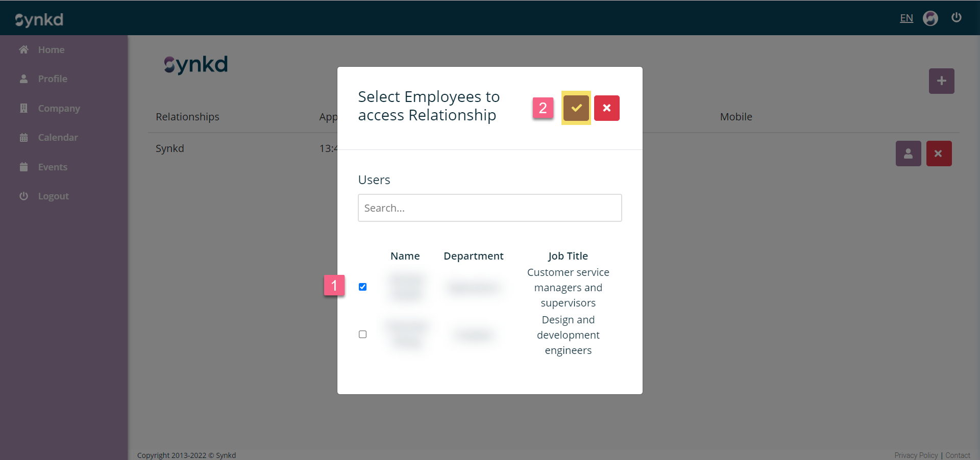Click the Contact link in footer

pyautogui.click(x=958, y=455)
